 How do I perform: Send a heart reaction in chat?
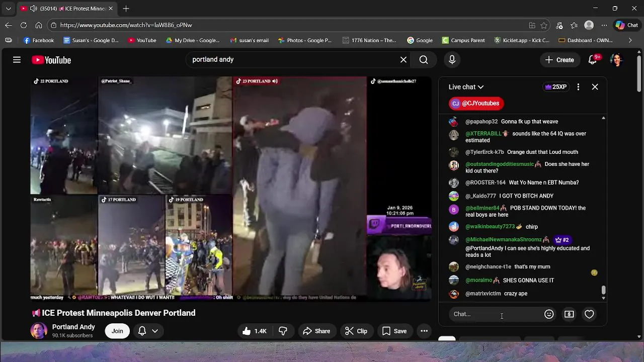click(x=589, y=314)
